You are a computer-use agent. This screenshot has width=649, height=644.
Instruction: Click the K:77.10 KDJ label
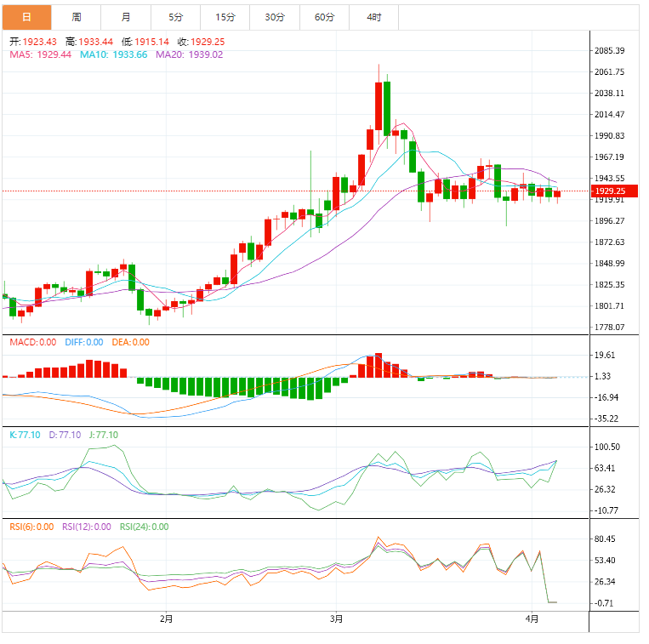tap(25, 435)
